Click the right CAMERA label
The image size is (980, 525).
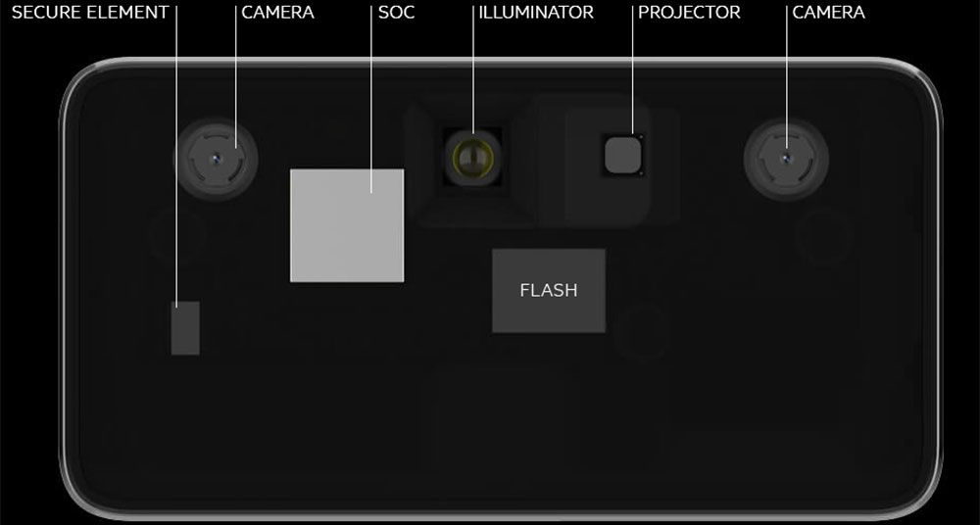click(x=829, y=13)
